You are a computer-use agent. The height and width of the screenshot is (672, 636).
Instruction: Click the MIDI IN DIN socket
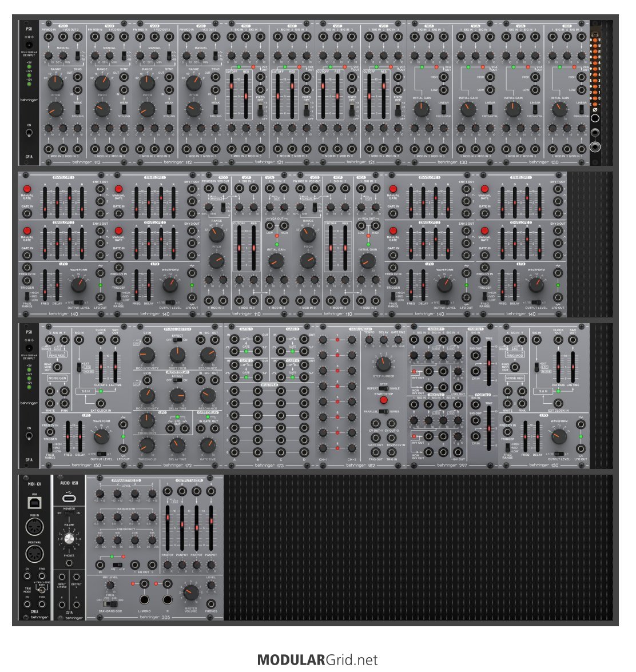coord(34,527)
